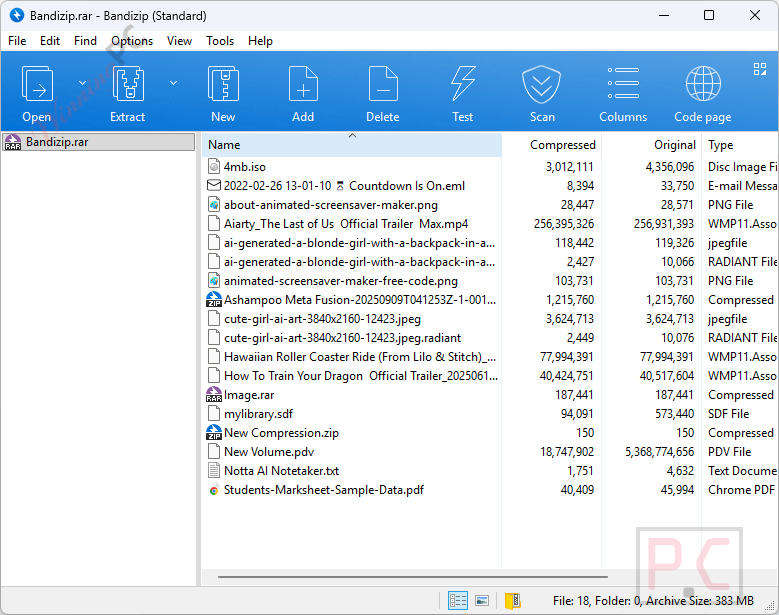Create a New archive via toolbar
The height and width of the screenshot is (615, 779).
223,84
